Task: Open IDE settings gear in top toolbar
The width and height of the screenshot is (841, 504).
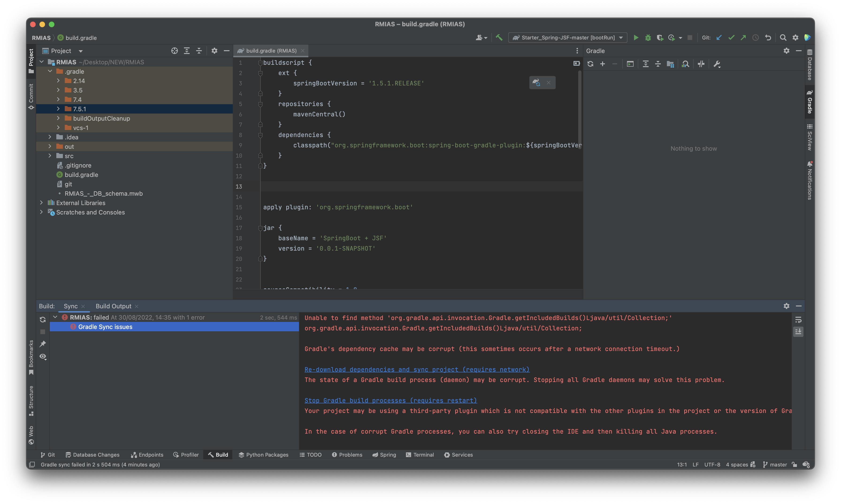Action: point(795,38)
